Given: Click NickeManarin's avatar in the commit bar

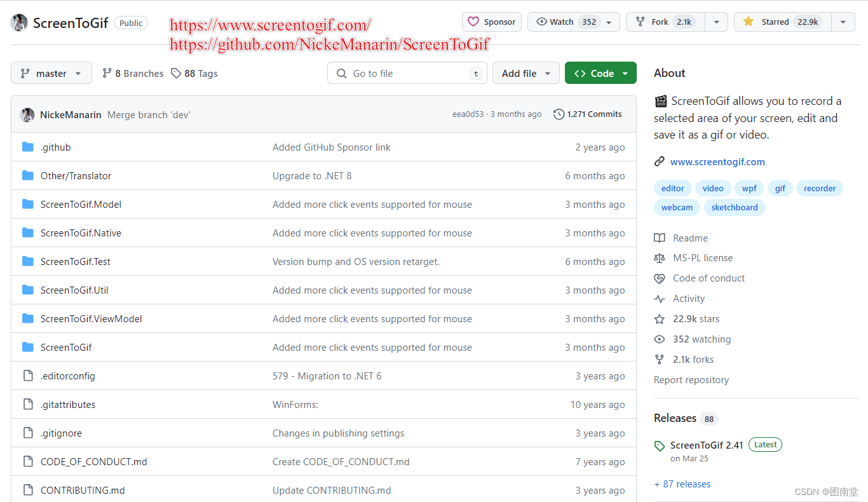Looking at the screenshot, I should point(27,115).
